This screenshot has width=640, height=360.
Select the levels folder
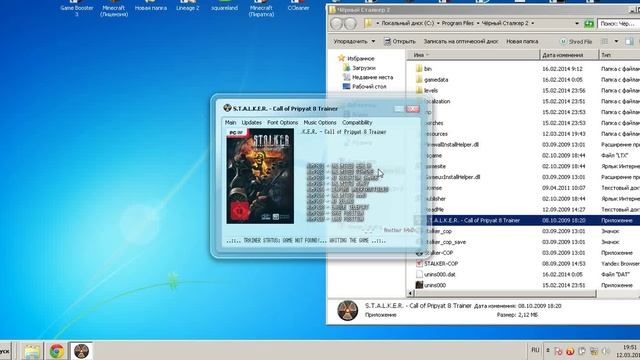point(427,90)
